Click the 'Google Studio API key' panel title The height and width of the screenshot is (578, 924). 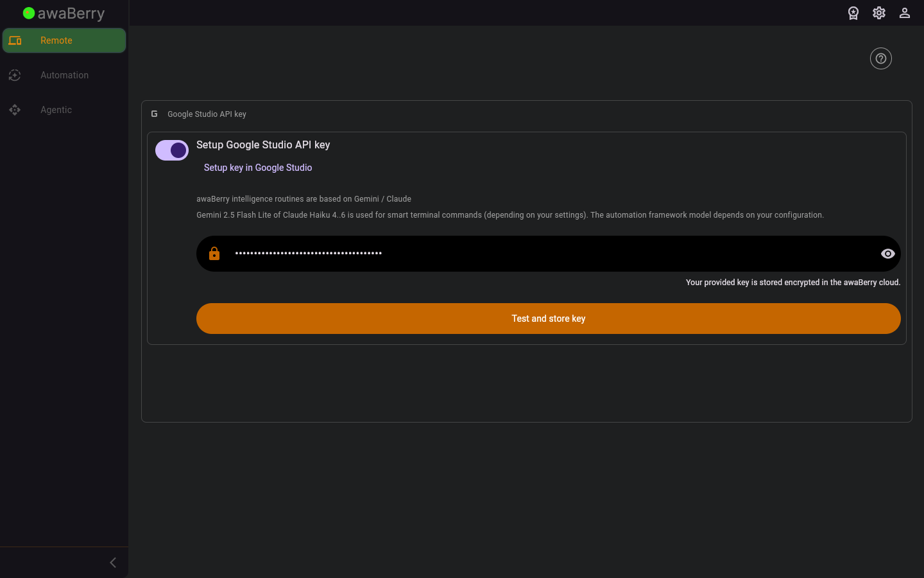point(207,114)
